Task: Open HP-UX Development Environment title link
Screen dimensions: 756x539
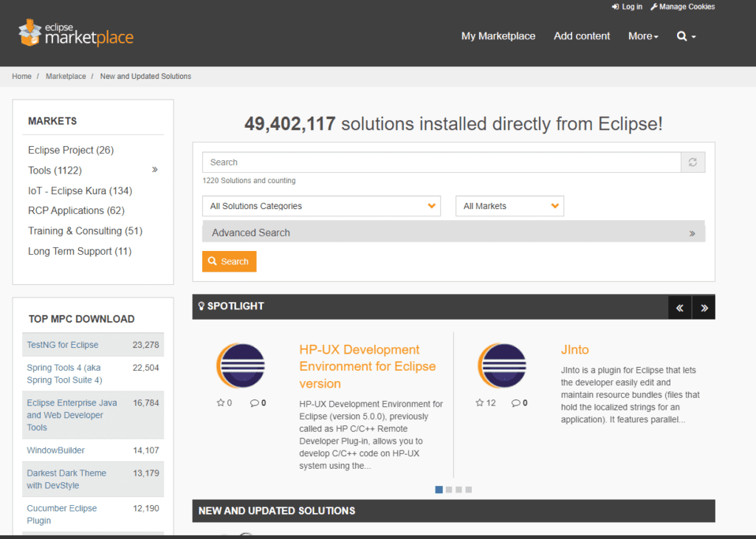Action: point(368,366)
